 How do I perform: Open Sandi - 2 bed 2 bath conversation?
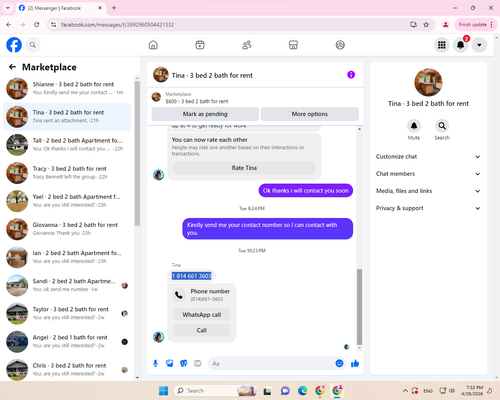[67, 285]
